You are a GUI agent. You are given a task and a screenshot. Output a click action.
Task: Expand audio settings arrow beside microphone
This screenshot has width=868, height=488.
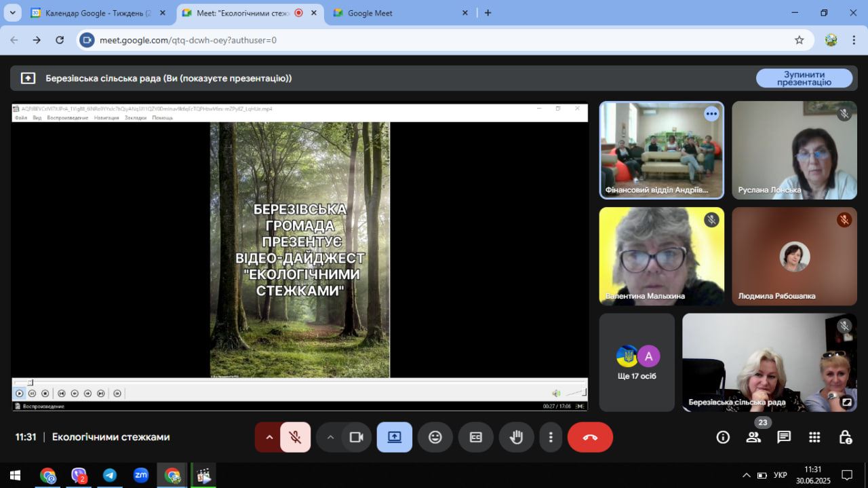coord(269,437)
